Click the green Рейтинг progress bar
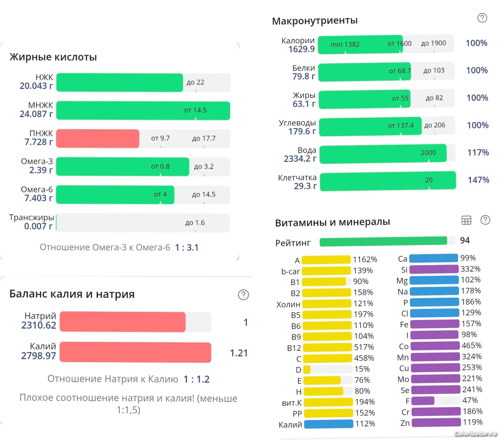 [x=383, y=241]
